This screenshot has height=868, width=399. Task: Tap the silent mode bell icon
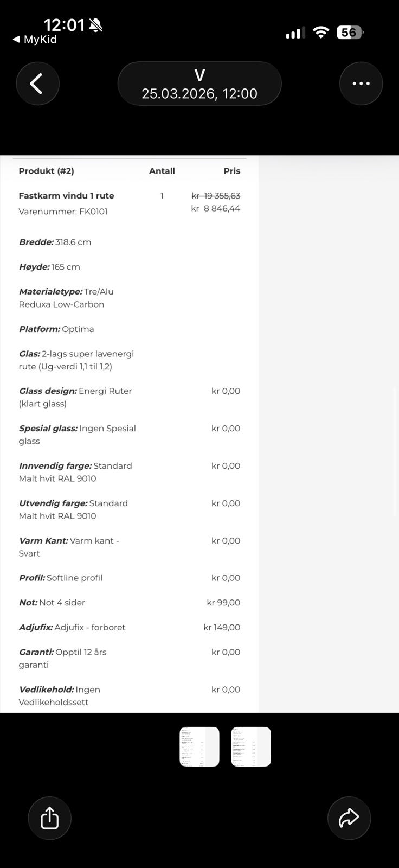click(x=96, y=25)
